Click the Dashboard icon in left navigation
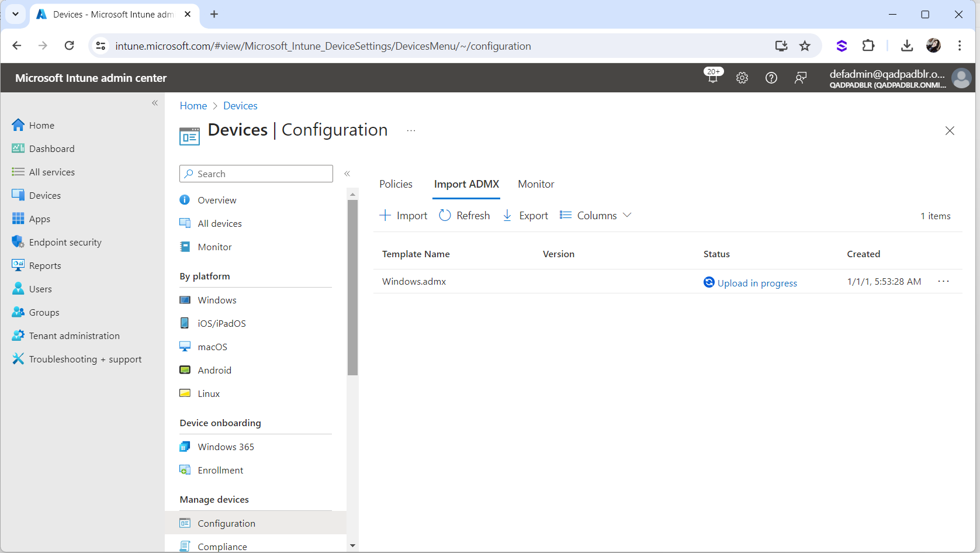This screenshot has width=980, height=553. point(18,148)
